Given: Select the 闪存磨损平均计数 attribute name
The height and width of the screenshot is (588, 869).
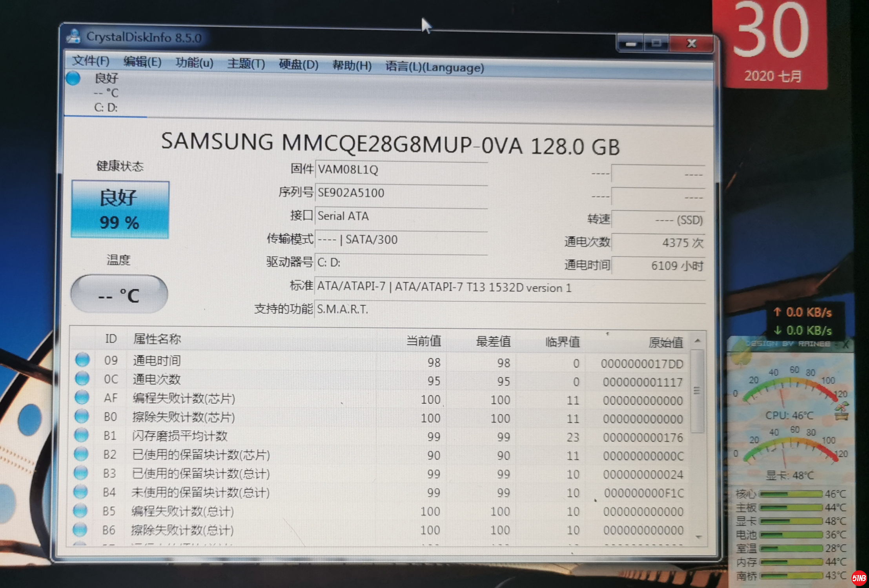Looking at the screenshot, I should (x=180, y=436).
